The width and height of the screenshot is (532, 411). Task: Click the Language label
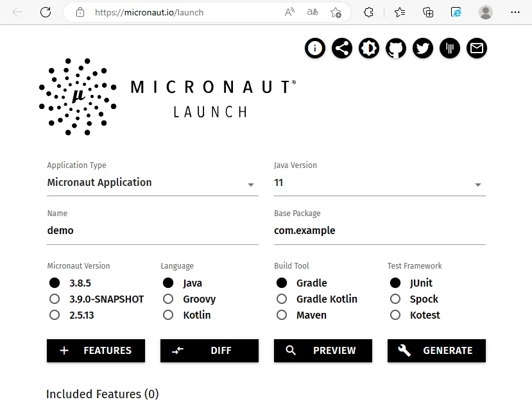click(177, 266)
